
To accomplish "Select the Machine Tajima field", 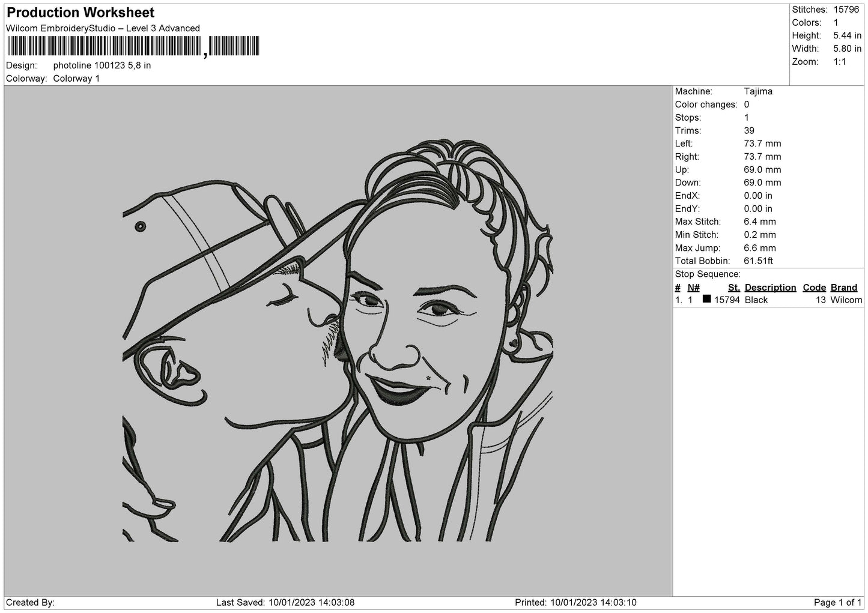I will 723,91.
